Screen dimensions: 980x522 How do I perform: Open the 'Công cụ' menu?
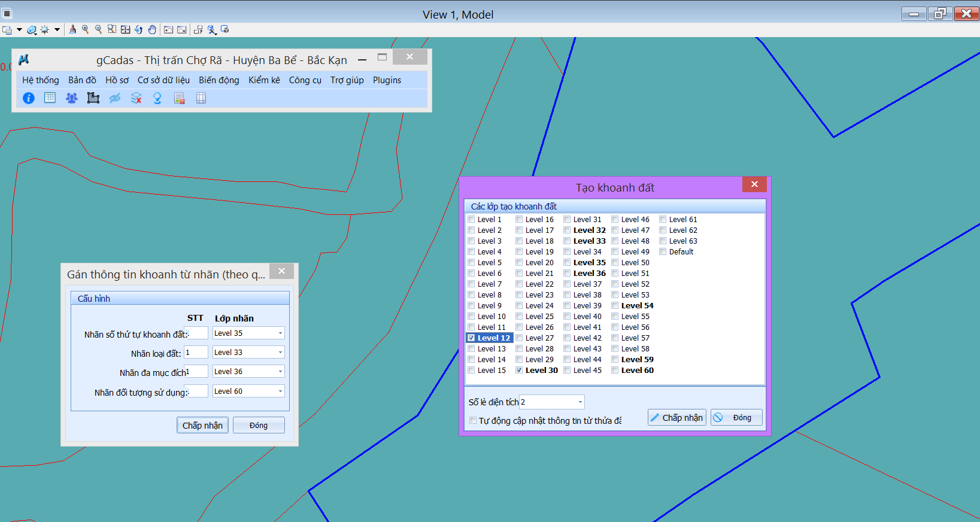tap(305, 80)
